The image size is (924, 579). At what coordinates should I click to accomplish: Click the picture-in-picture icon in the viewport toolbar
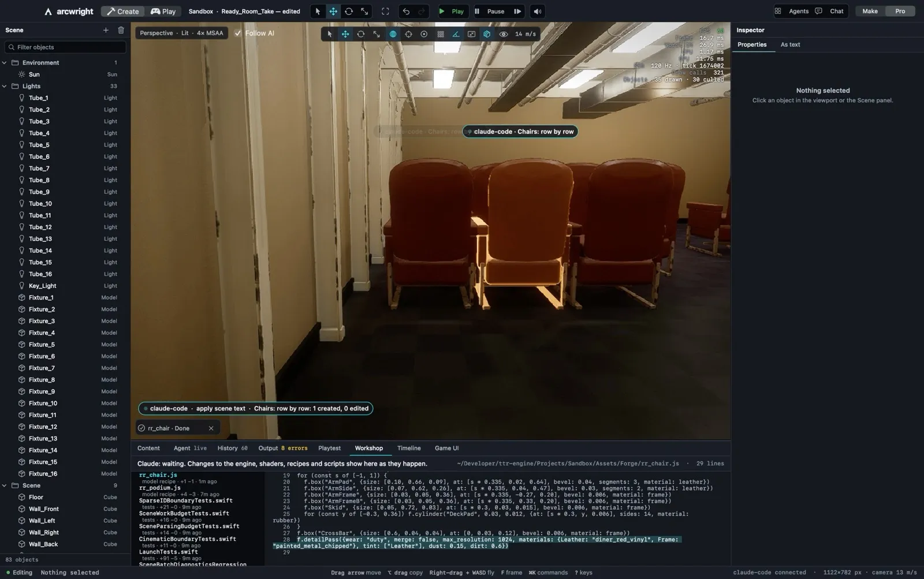pyautogui.click(x=471, y=34)
